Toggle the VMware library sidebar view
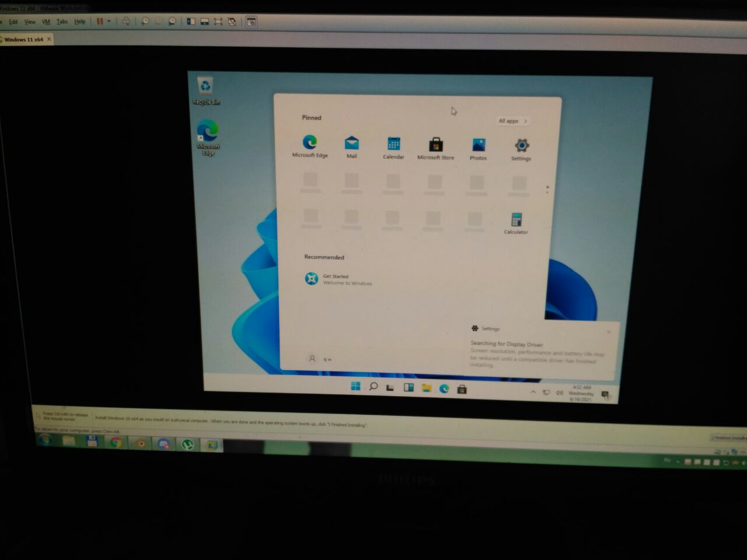This screenshot has width=747, height=560. pyautogui.click(x=191, y=22)
